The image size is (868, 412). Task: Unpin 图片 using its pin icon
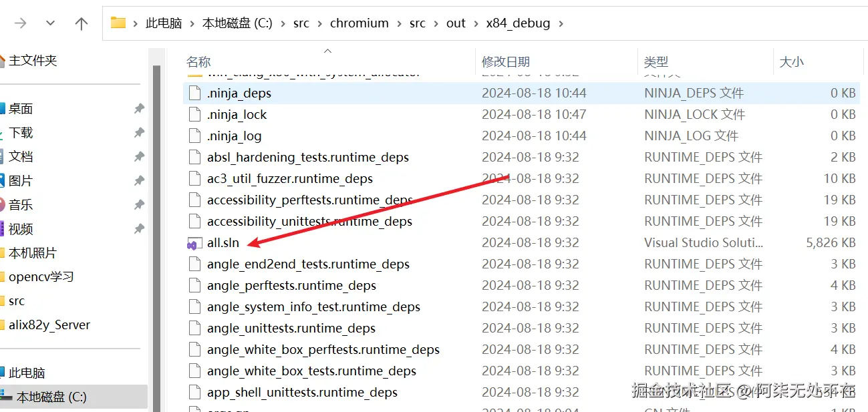tap(139, 181)
